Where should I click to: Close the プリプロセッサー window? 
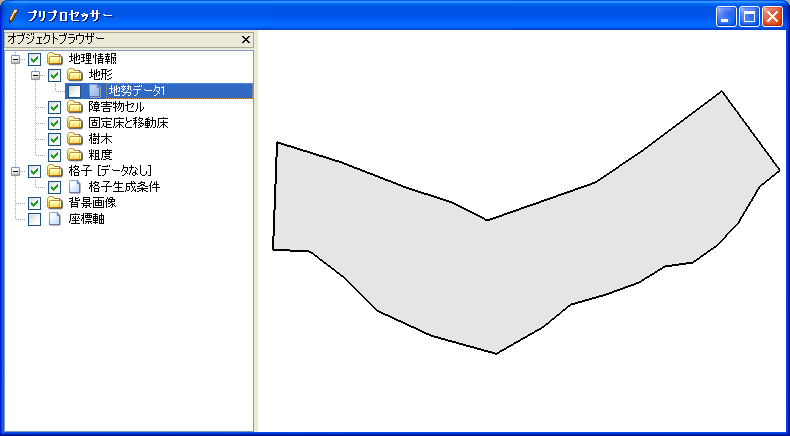pyautogui.click(x=772, y=17)
